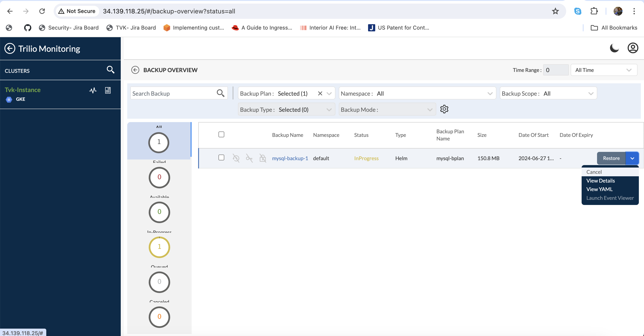This screenshot has width=644, height=336.
Task: Clear the Backup Plan selection X
Action: (x=320, y=94)
